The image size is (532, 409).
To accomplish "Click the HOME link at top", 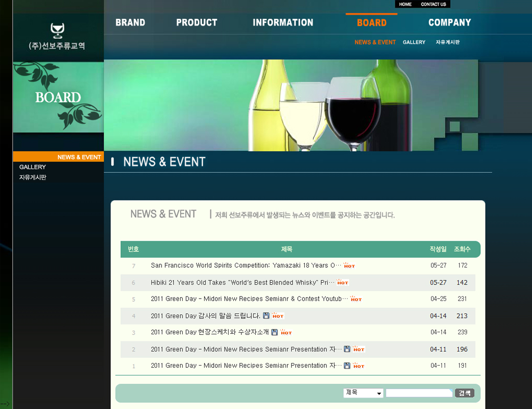I will tap(405, 4).
